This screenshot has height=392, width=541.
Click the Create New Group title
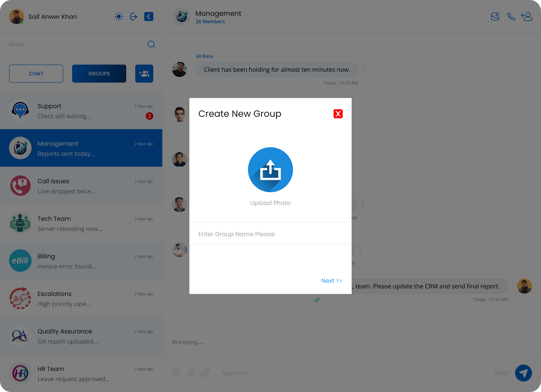point(240,114)
